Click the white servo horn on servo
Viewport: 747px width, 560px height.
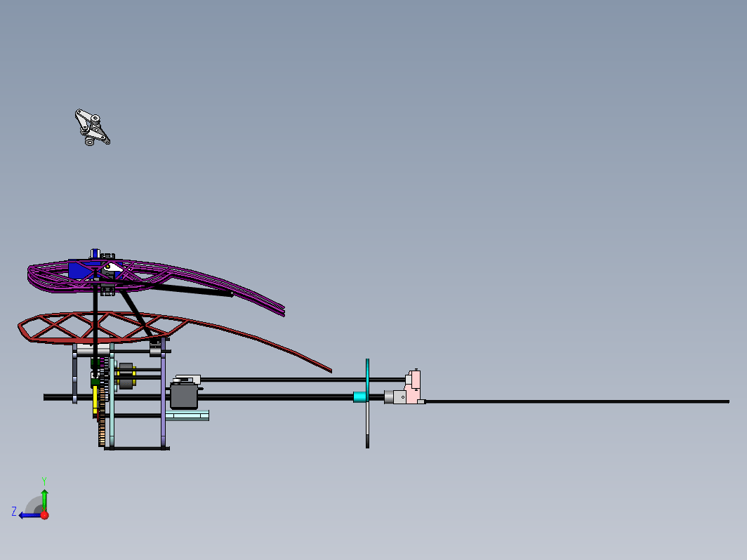point(188,379)
